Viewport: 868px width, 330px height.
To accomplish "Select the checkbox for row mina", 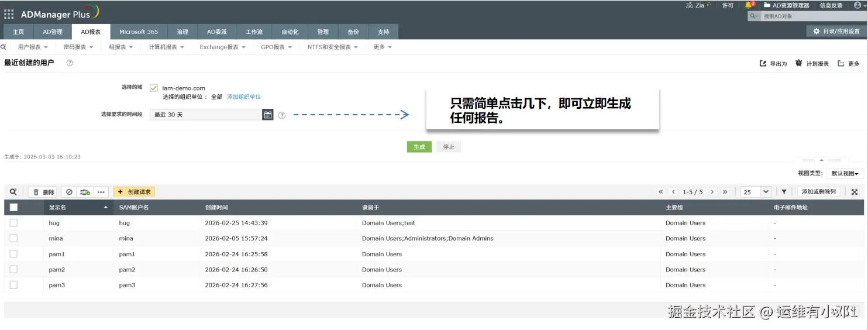I will click(x=13, y=238).
